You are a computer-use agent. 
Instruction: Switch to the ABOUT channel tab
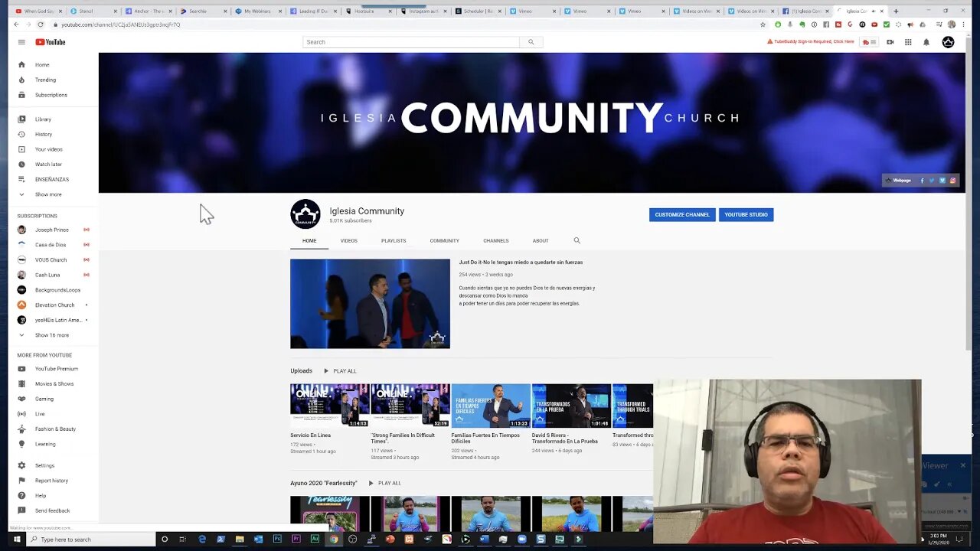click(x=541, y=240)
